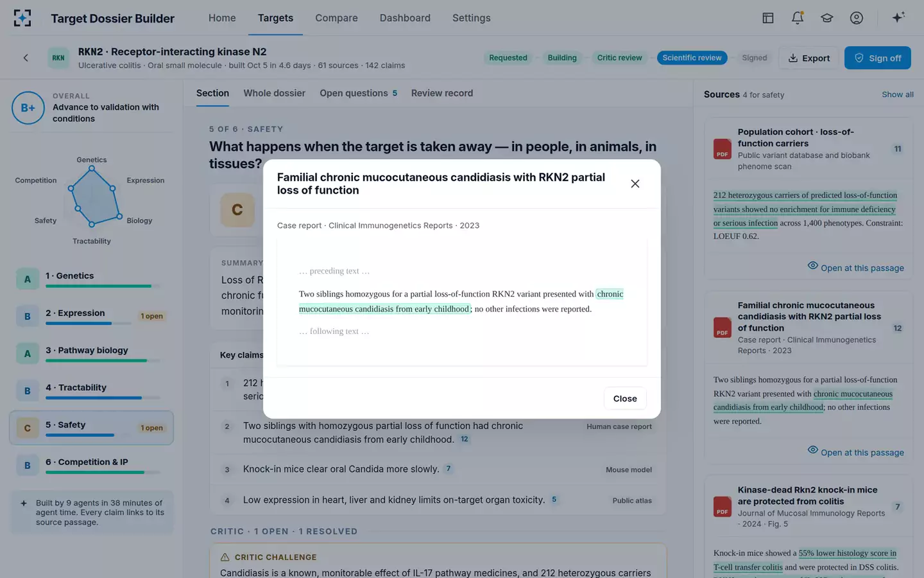Click the PDF icon for Population cohort source
The width and height of the screenshot is (924, 578).
click(723, 149)
